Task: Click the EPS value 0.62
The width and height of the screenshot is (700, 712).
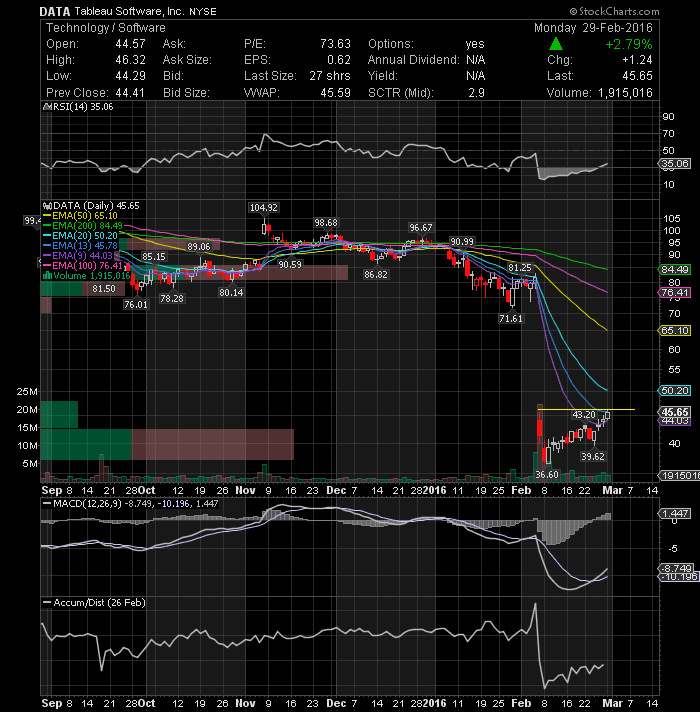Action: [x=339, y=60]
